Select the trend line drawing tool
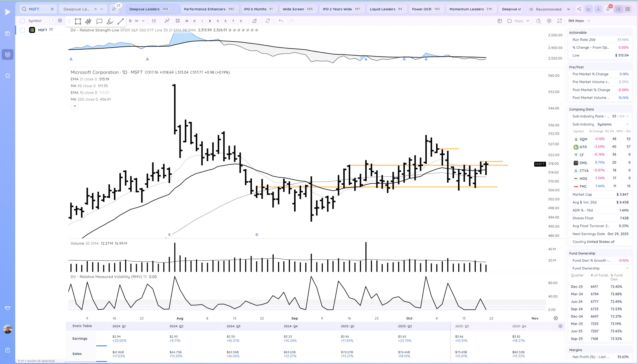638x364 pixels. (121, 21)
